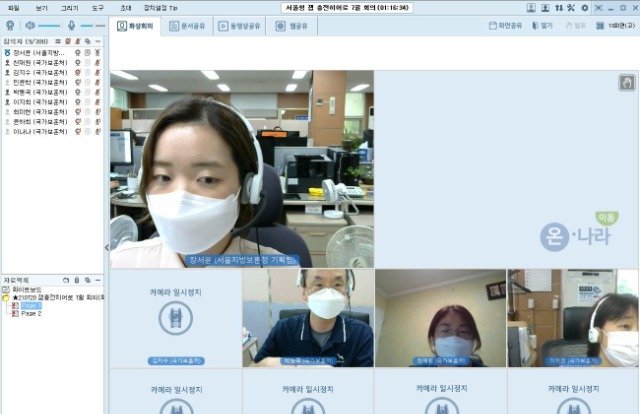Open the 도구 menu
This screenshot has width=640, height=414.
pos(97,7)
